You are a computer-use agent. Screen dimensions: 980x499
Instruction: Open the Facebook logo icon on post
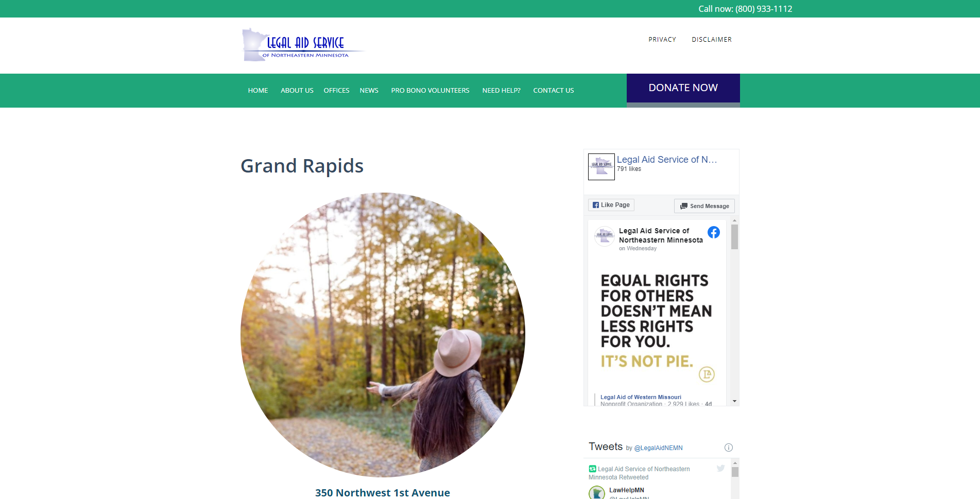[713, 232]
